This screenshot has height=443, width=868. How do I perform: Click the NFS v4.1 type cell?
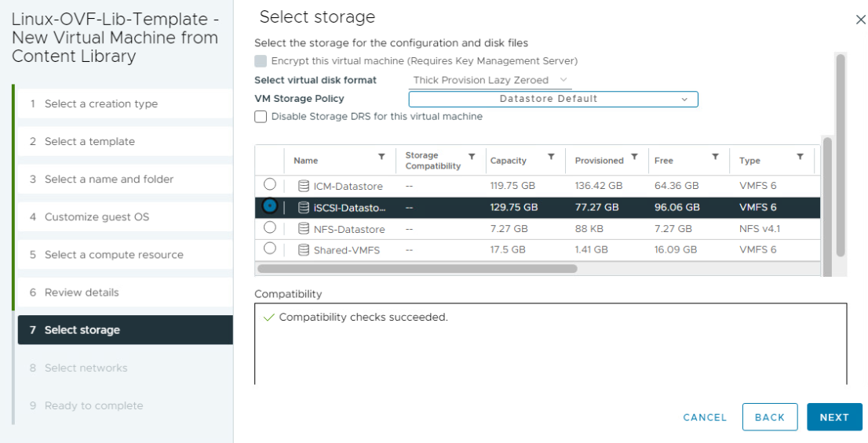(759, 228)
